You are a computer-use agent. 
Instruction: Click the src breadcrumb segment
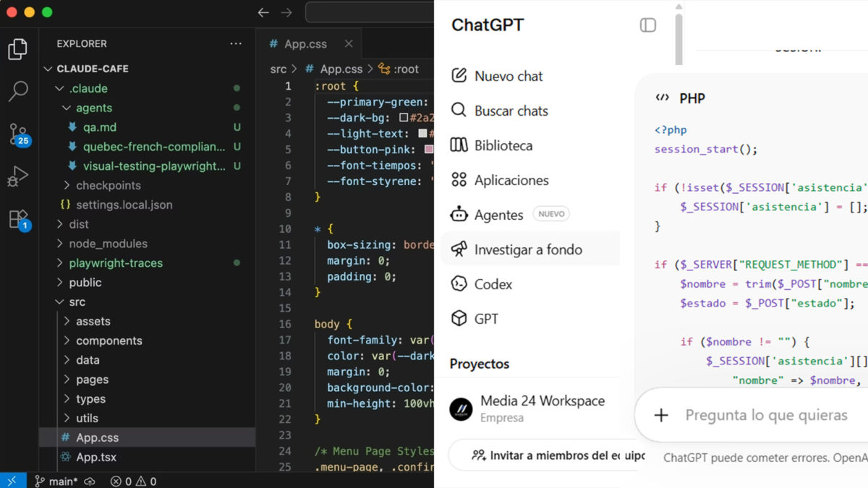278,69
